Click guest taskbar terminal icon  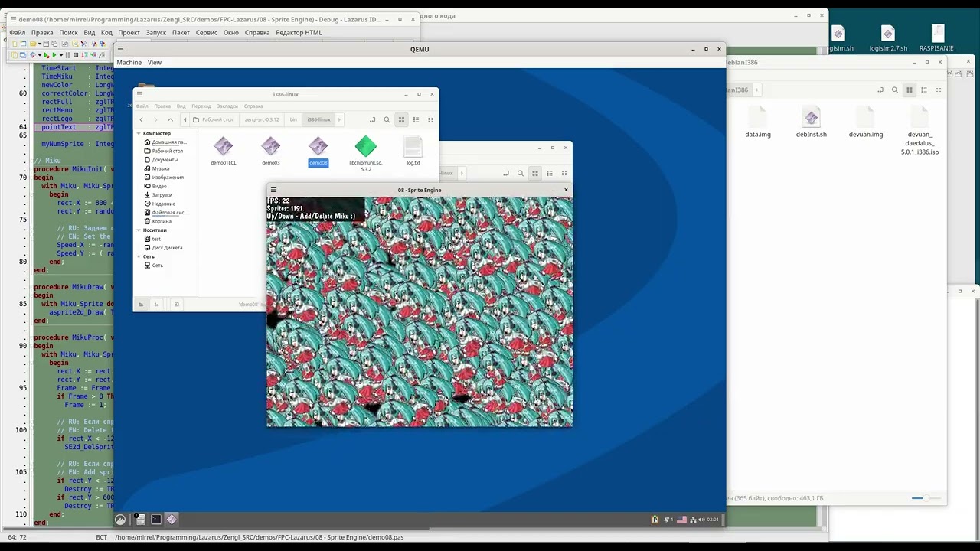point(156,520)
